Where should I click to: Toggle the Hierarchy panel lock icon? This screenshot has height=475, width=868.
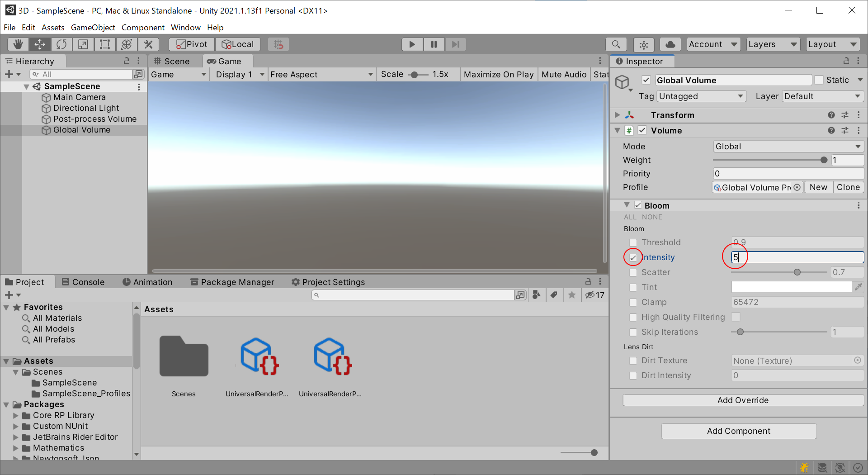(127, 61)
